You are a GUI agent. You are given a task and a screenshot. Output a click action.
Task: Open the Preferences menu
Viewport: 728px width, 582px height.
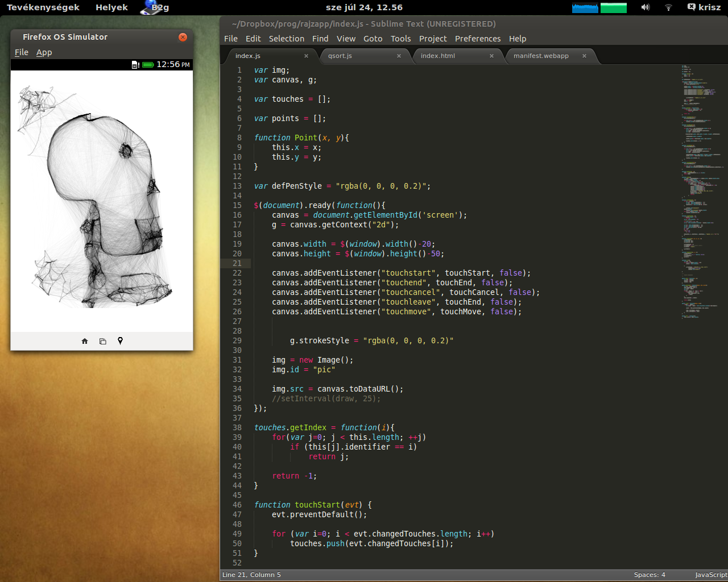click(478, 39)
